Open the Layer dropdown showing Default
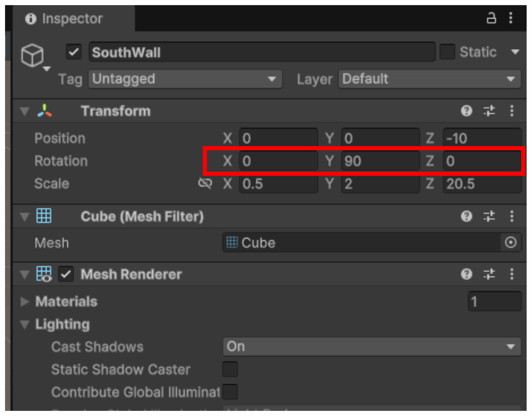532x416 pixels. [x=429, y=79]
